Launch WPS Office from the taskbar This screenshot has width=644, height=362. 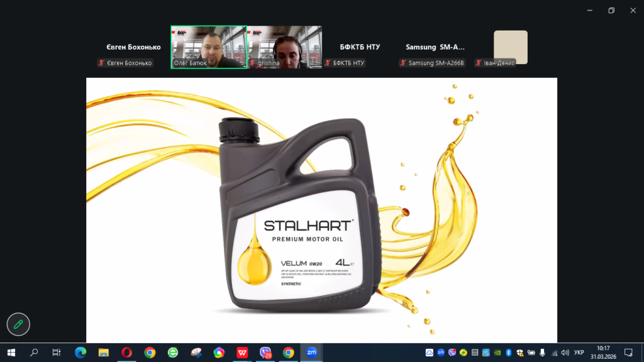point(242,353)
